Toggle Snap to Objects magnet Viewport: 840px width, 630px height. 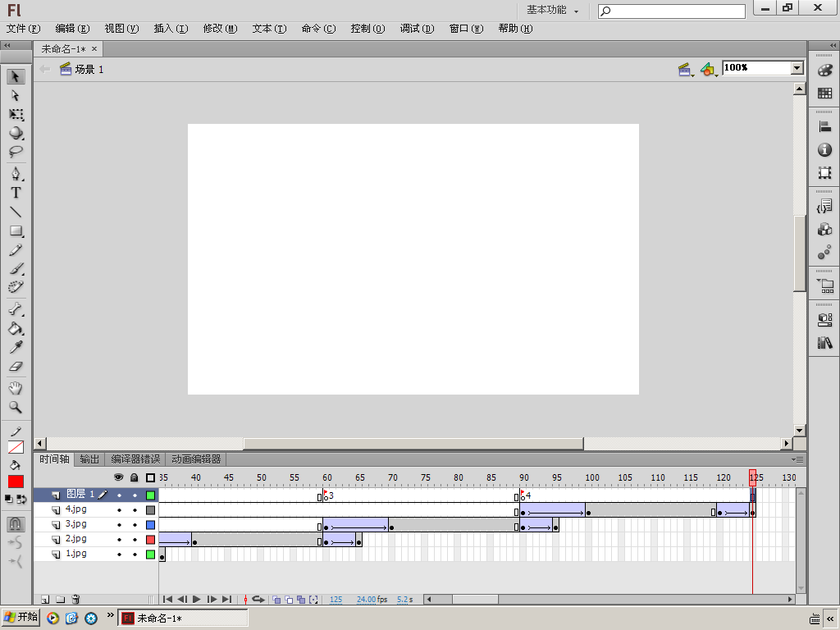[x=16, y=523]
